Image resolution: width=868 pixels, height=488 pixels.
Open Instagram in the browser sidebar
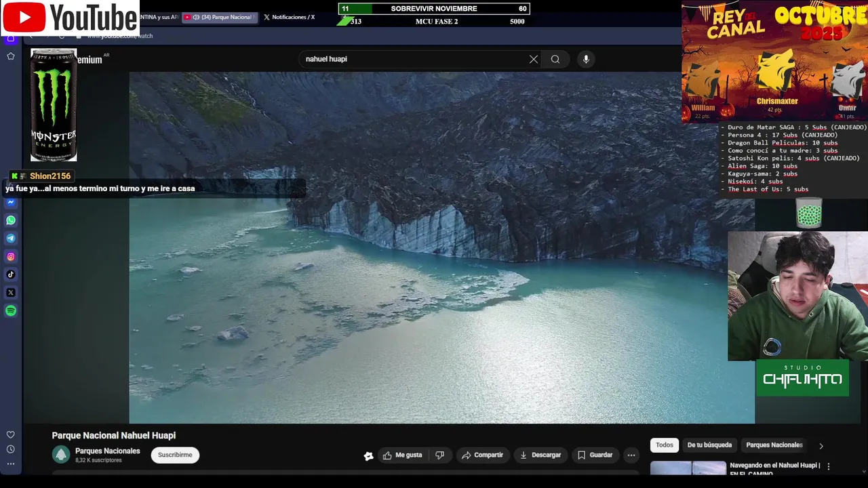(11, 256)
